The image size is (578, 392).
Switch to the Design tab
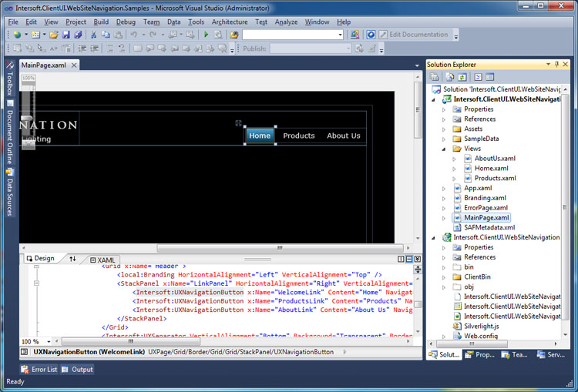(x=41, y=258)
